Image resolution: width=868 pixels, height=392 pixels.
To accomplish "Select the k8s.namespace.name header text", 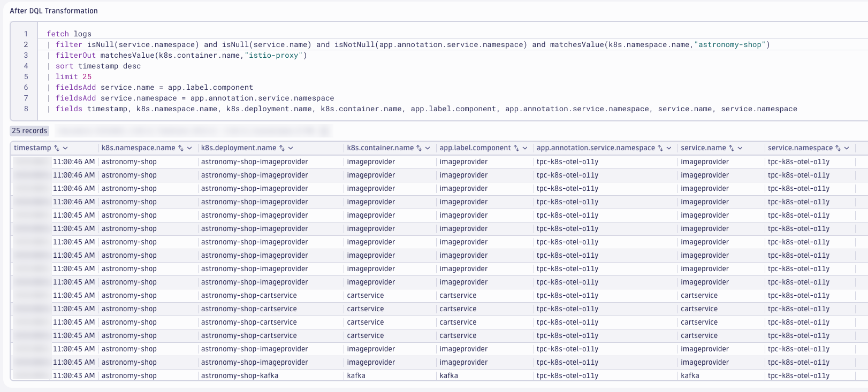I will pos(139,148).
